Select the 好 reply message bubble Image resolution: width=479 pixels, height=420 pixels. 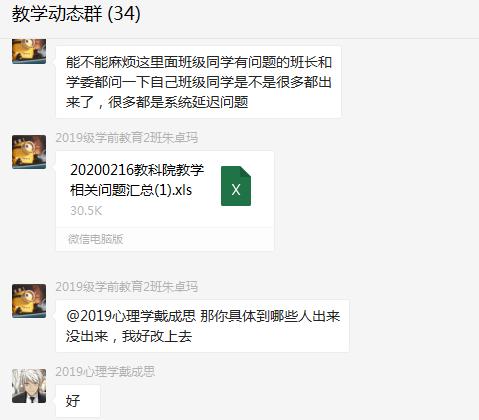[x=78, y=401]
